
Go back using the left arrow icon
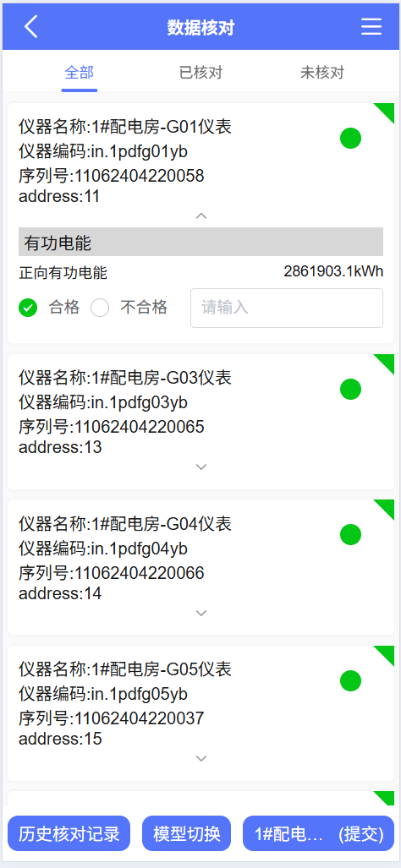pyautogui.click(x=31, y=26)
